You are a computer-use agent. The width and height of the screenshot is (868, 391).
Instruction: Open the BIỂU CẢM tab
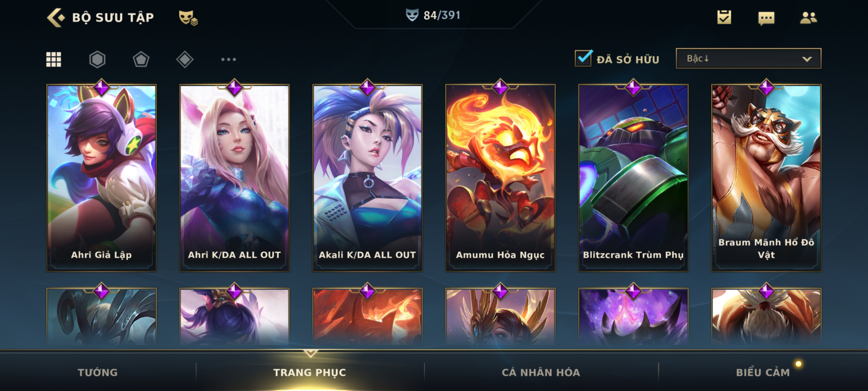(763, 372)
